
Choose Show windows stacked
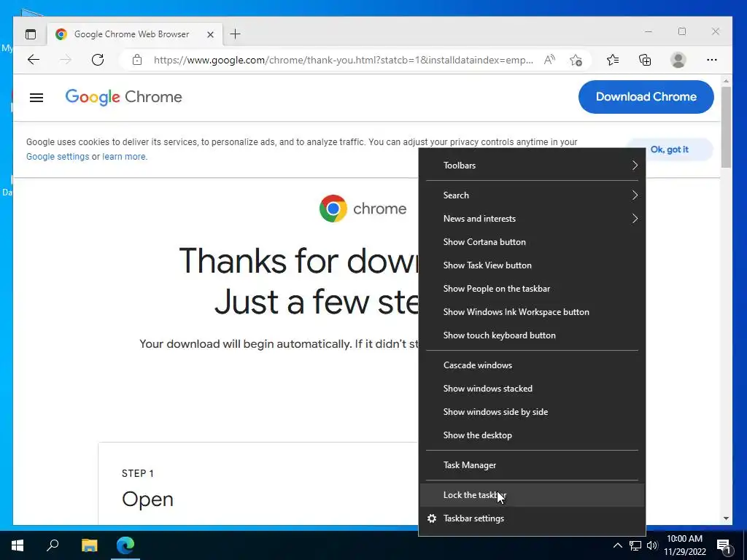[x=532, y=389]
